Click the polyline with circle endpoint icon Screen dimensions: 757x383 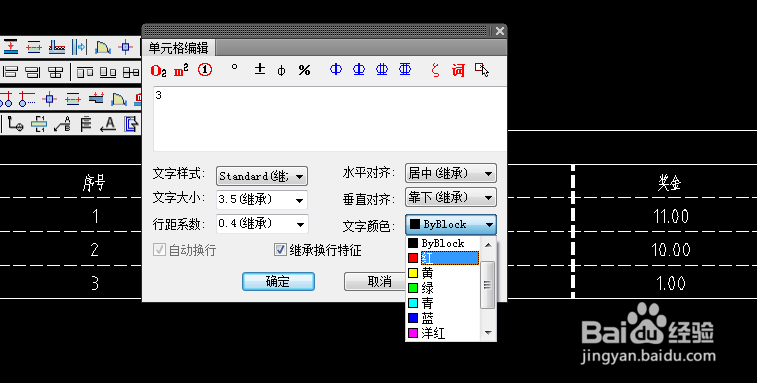pos(15,125)
